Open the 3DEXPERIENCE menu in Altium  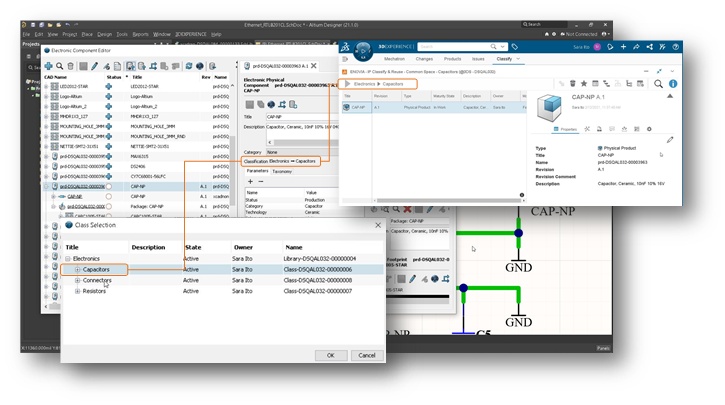(x=190, y=34)
